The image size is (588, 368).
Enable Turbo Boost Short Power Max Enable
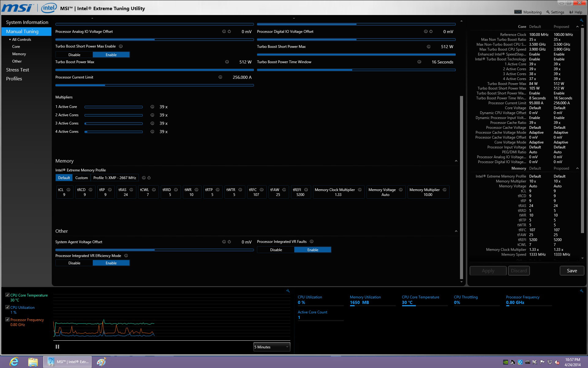111,55
